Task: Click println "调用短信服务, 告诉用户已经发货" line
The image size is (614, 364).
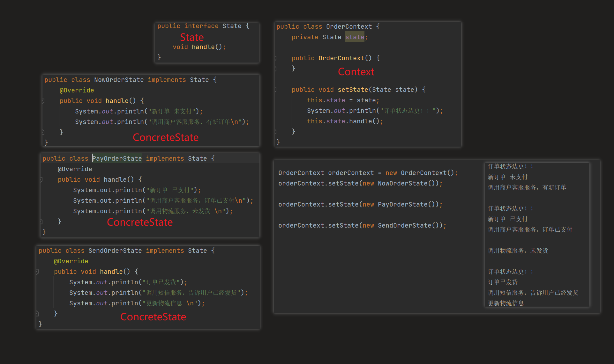Action: (x=159, y=293)
